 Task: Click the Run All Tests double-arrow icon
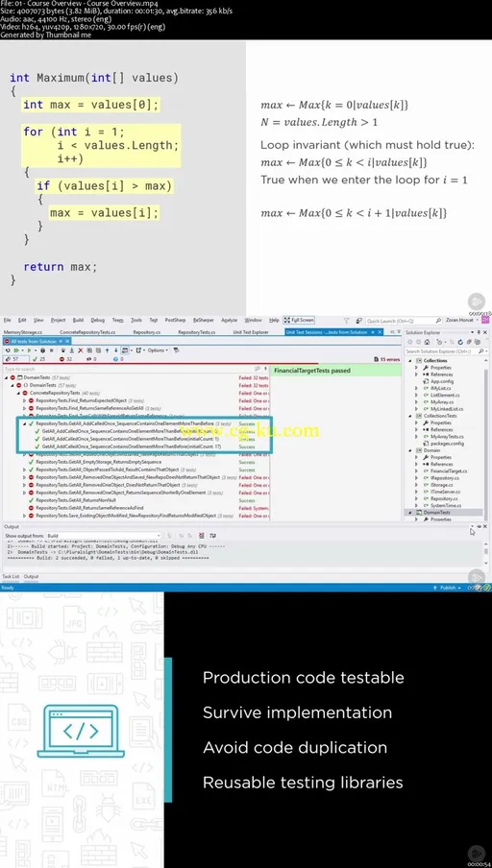coord(16,350)
